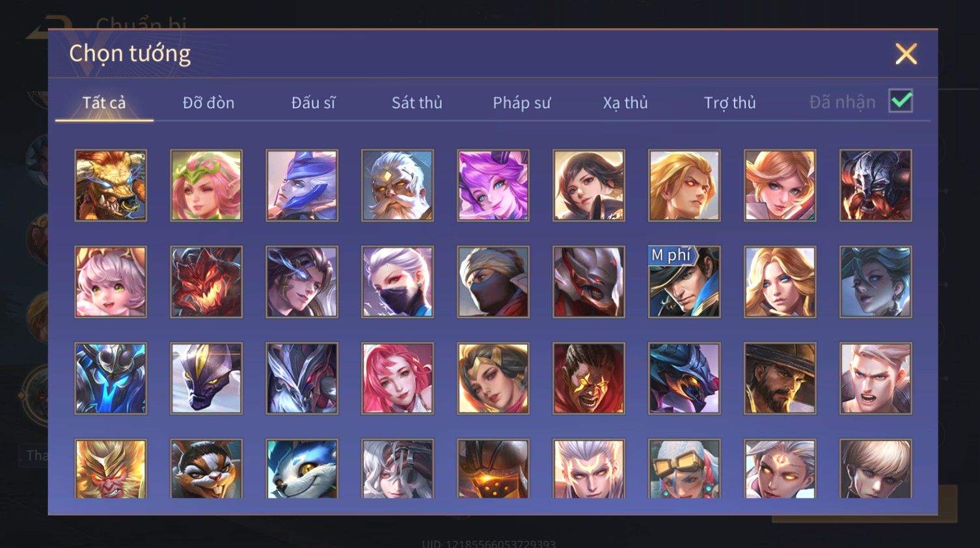Screen dimensions: 980x548
Task: Filter heroes by 'Pháp sư'
Action: pos(521,103)
